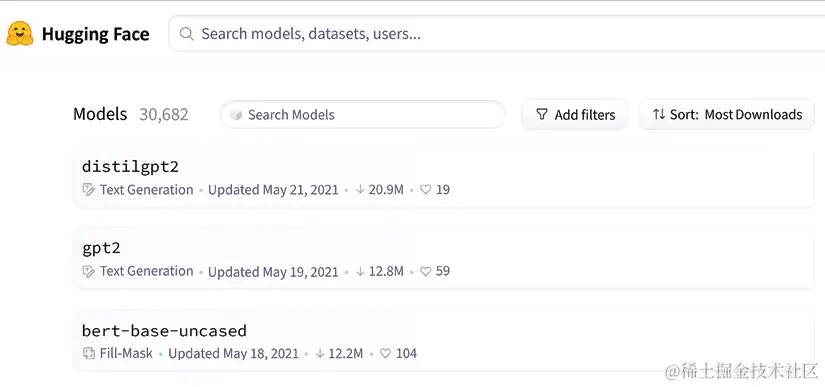Open the Add filters button
Image resolution: width=825 pixels, height=387 pixels.
click(575, 114)
